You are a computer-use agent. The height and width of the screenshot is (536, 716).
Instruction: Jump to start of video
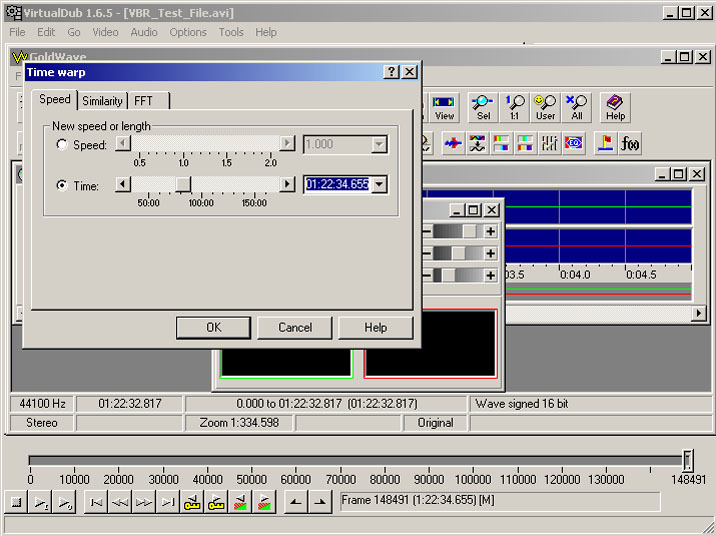[96, 502]
